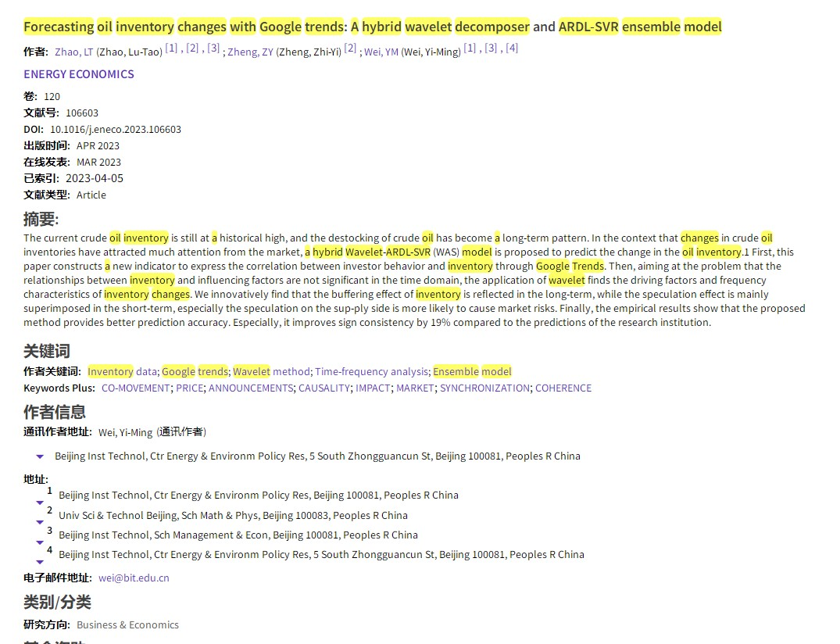This screenshot has width=840, height=644.
Task: Open author link Zheng, ZY
Action: (250, 52)
